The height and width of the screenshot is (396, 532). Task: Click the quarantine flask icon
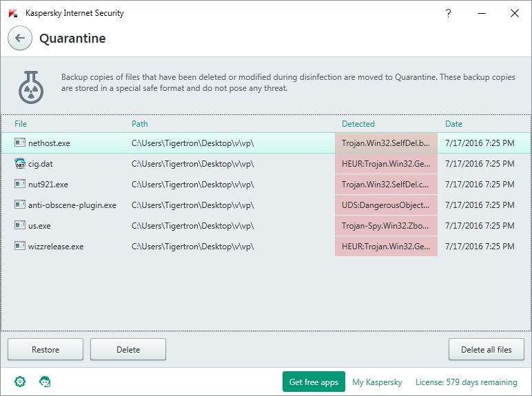pyautogui.click(x=31, y=87)
